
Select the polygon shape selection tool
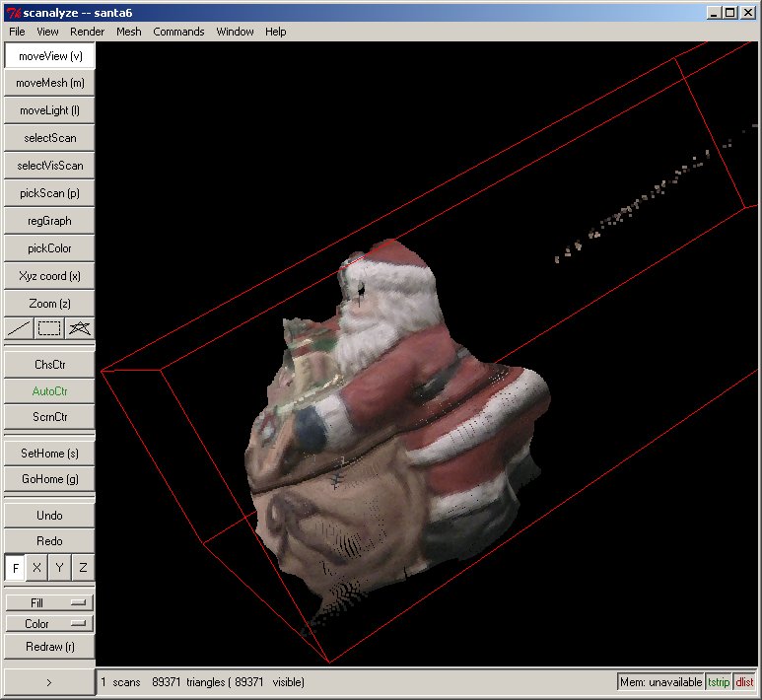click(x=80, y=328)
